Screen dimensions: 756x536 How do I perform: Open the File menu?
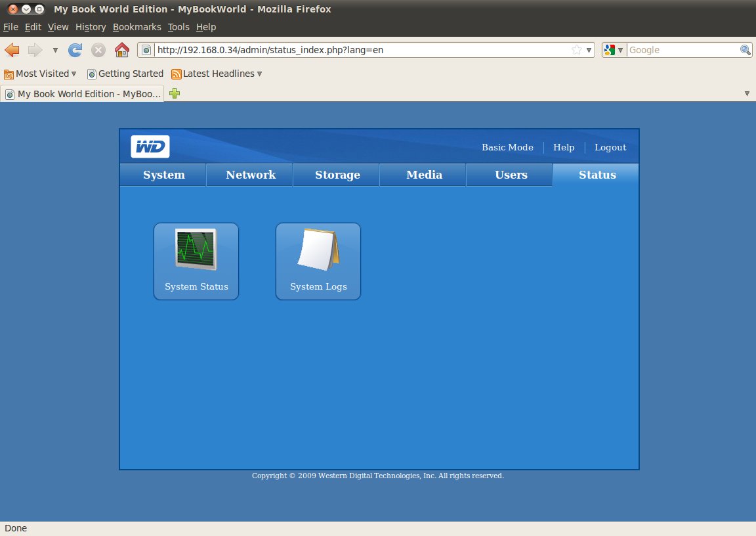click(x=10, y=27)
